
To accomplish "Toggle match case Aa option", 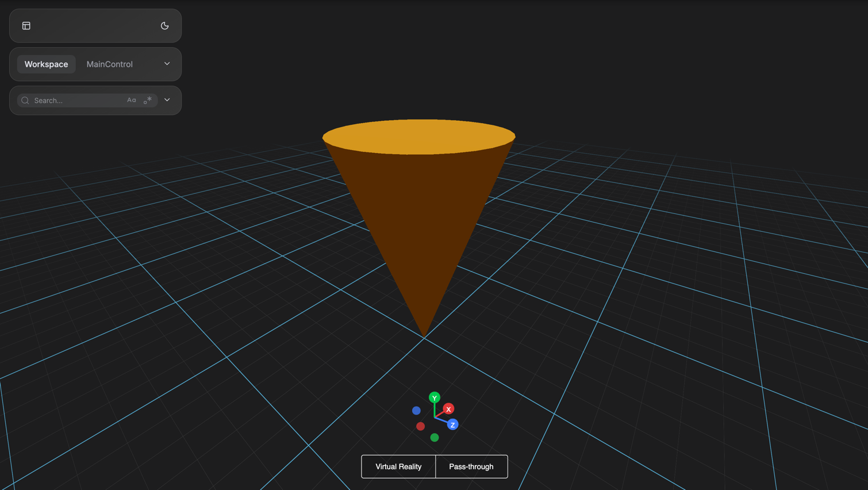I will [x=132, y=100].
